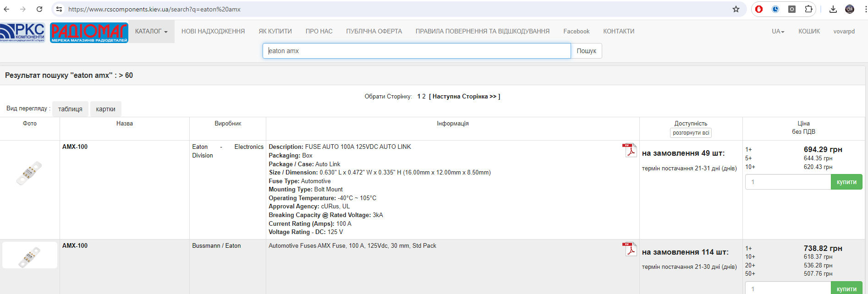This screenshot has width=868, height=294.
Task: Click 'на замовлення 49 шт' availability text
Action: tap(683, 153)
